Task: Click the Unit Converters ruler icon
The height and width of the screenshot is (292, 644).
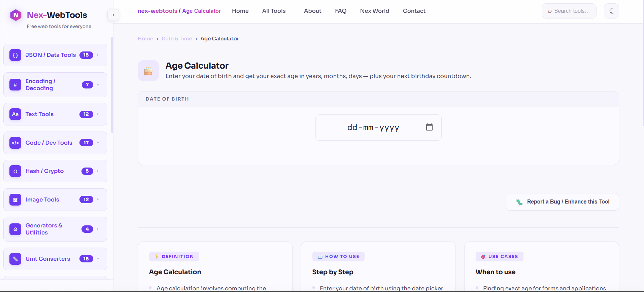Action: click(15, 259)
